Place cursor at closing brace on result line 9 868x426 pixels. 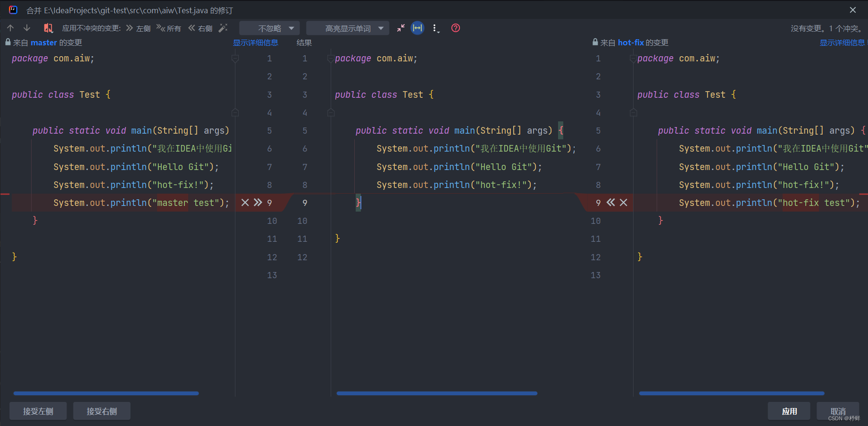[359, 203]
